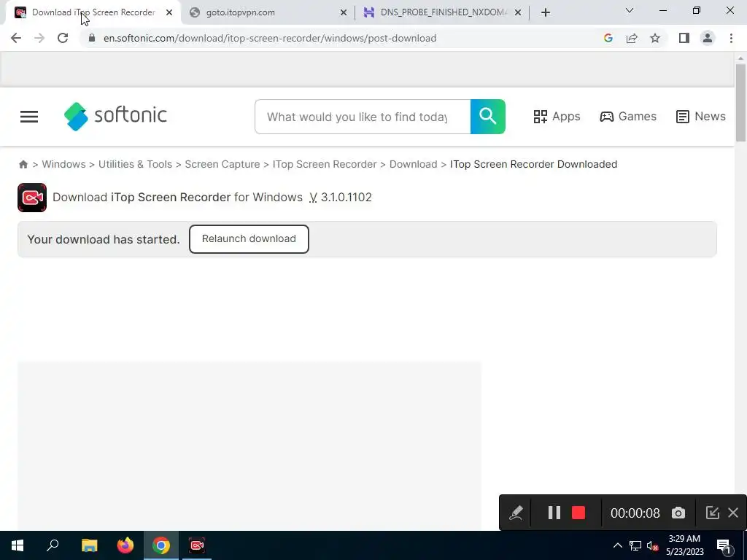Close the recording control bar

coord(733,513)
